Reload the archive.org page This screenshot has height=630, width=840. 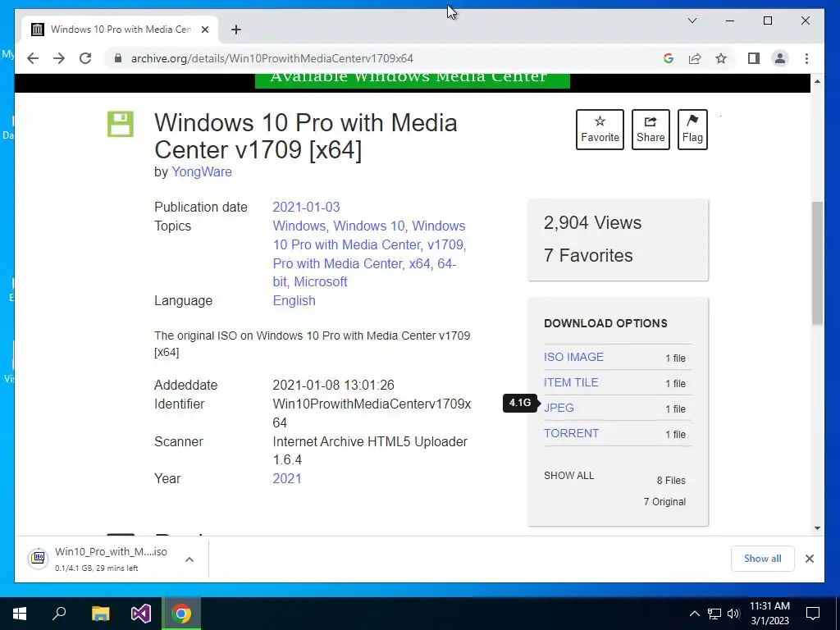coord(85,58)
